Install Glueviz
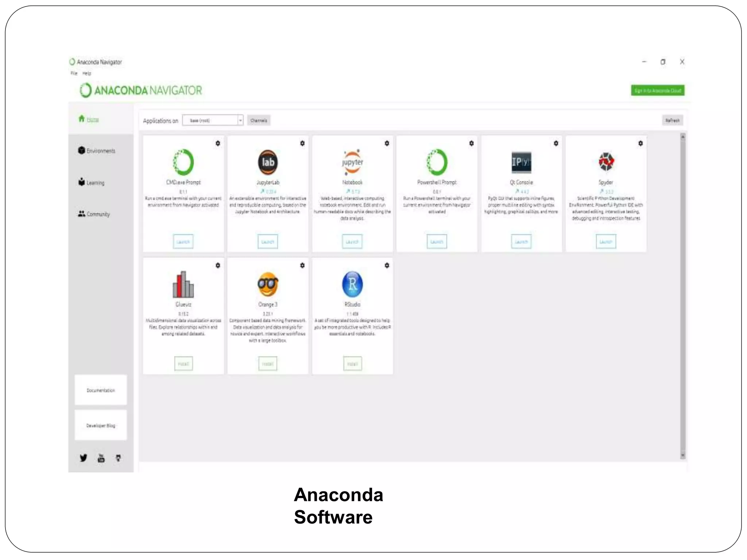 pyautogui.click(x=183, y=363)
